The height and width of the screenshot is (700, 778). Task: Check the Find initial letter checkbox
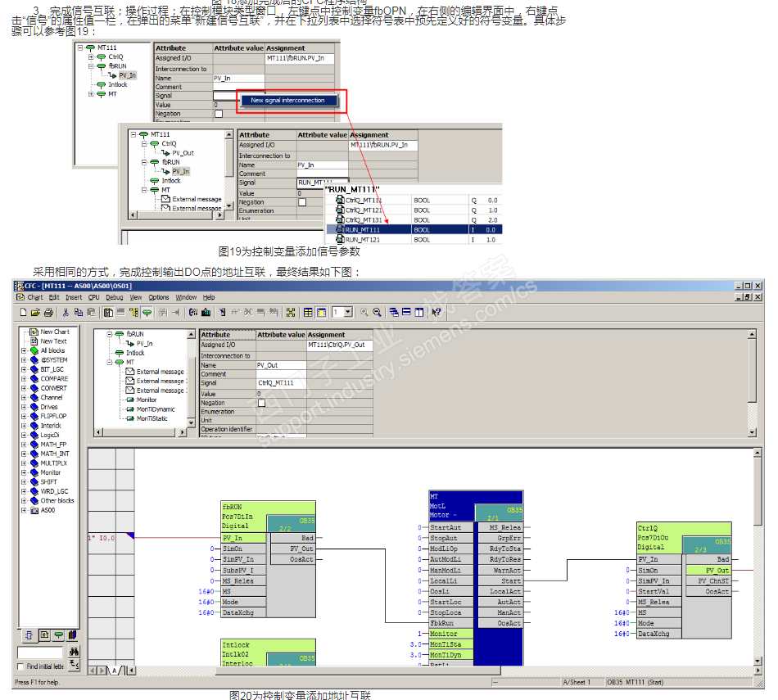(20, 666)
